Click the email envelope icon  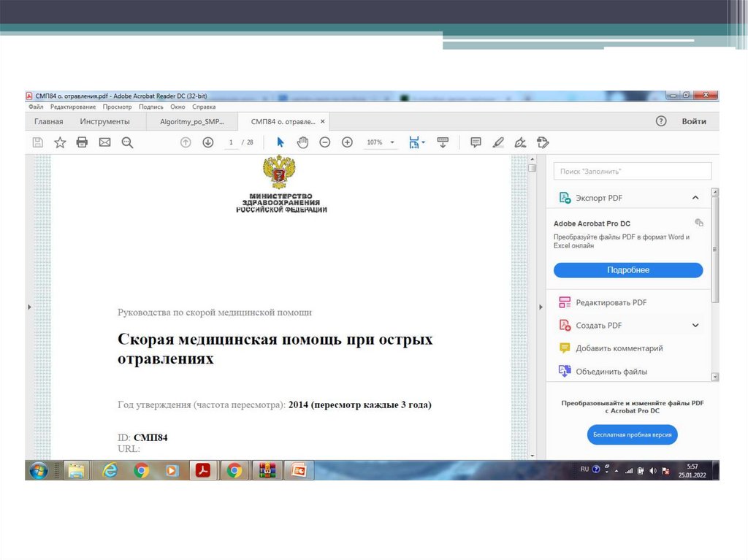(104, 142)
